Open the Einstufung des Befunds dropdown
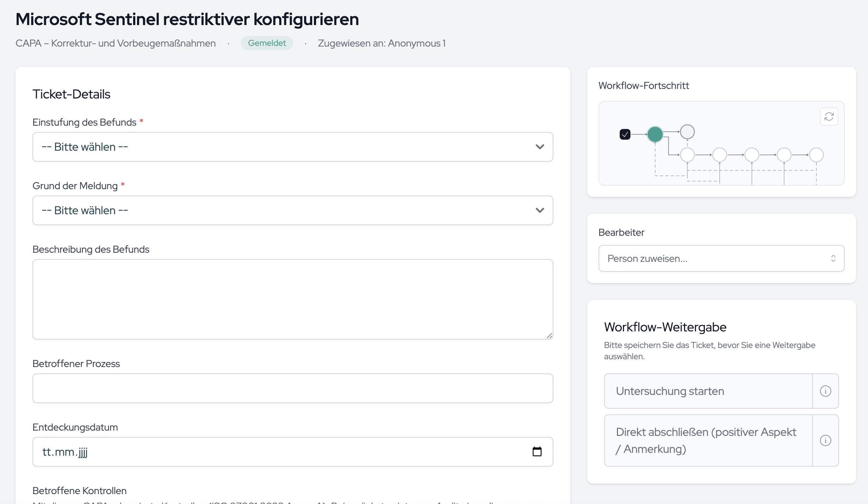Image resolution: width=868 pixels, height=504 pixels. coord(293,147)
